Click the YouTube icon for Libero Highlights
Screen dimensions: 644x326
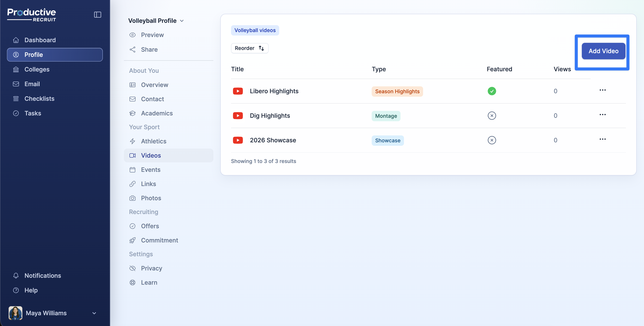pos(238,91)
